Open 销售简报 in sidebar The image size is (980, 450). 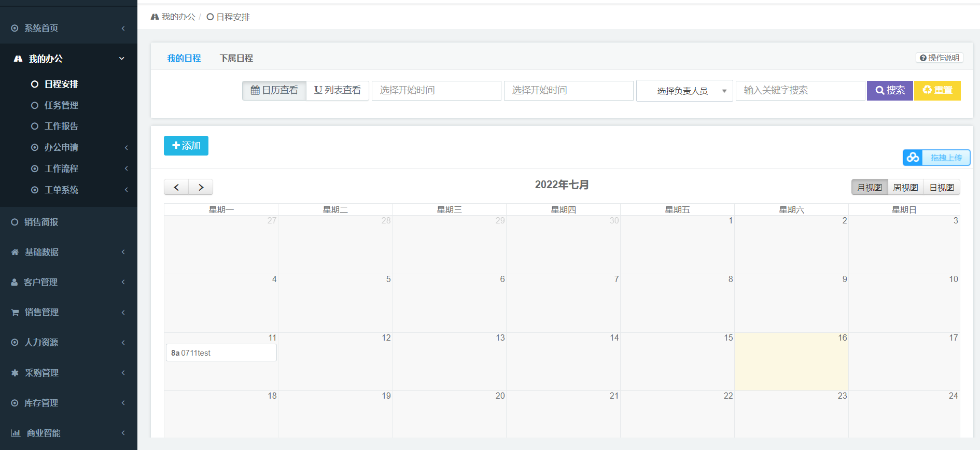coord(41,222)
